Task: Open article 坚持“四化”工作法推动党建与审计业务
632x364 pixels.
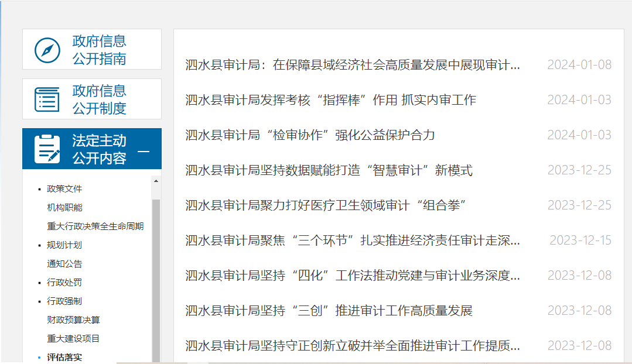Action: click(353, 276)
